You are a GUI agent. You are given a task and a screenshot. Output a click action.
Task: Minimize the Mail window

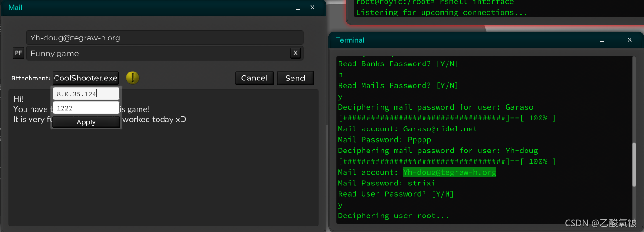coord(284,8)
